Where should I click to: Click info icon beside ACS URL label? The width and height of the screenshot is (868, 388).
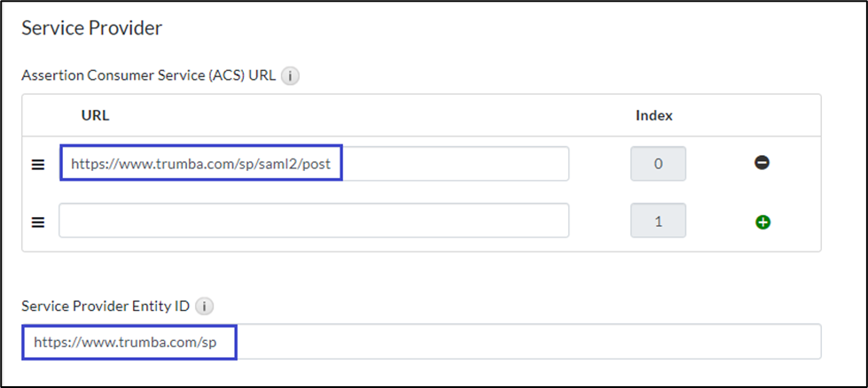pos(290,76)
